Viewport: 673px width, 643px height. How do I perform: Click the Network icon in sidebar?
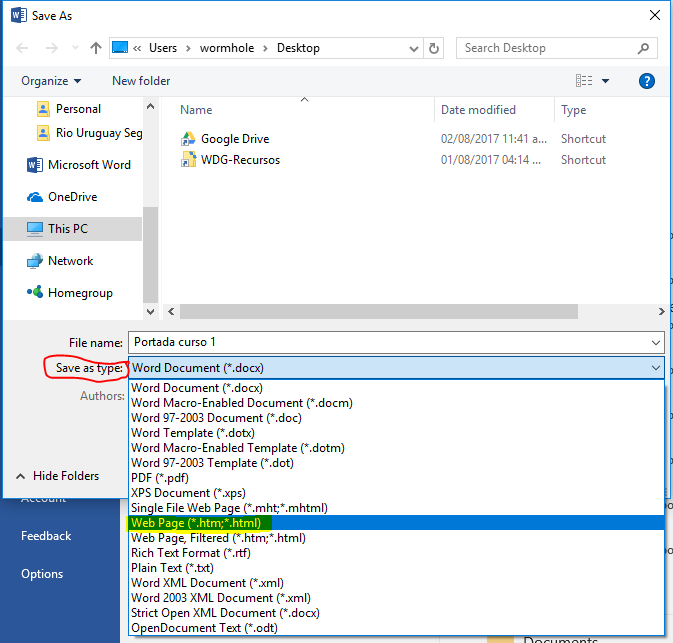coord(35,261)
